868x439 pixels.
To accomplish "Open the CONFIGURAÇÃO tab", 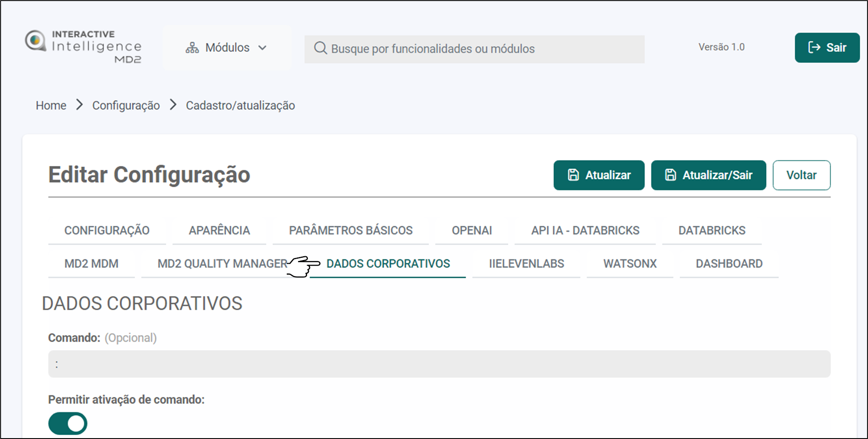I will (x=107, y=231).
